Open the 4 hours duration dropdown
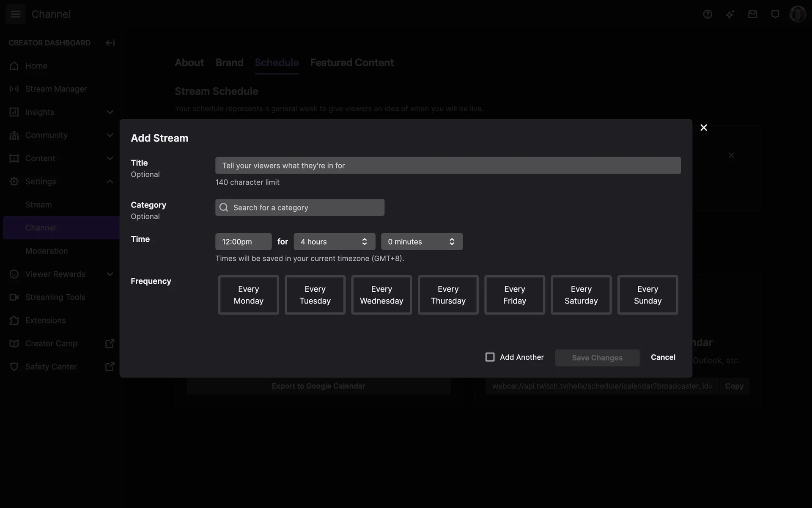Image resolution: width=812 pixels, height=508 pixels. click(334, 242)
